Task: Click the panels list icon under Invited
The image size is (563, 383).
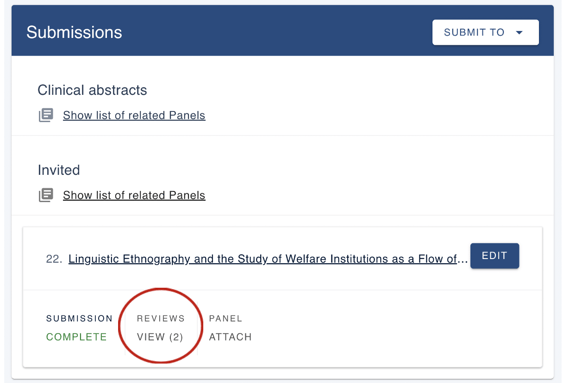Action: pyautogui.click(x=46, y=195)
